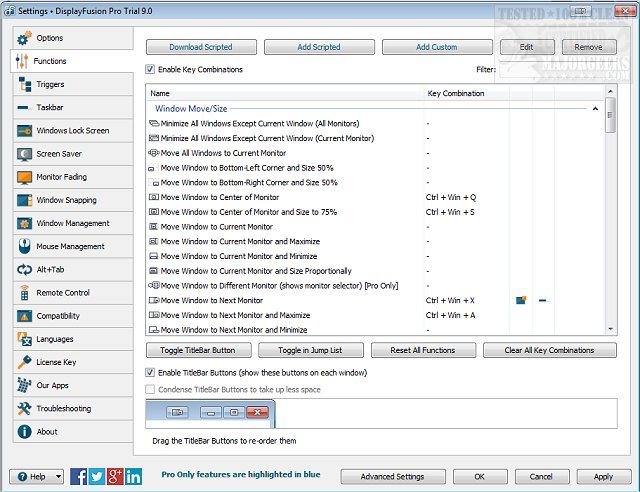Collapse the Window Move/Size group

tap(595, 109)
